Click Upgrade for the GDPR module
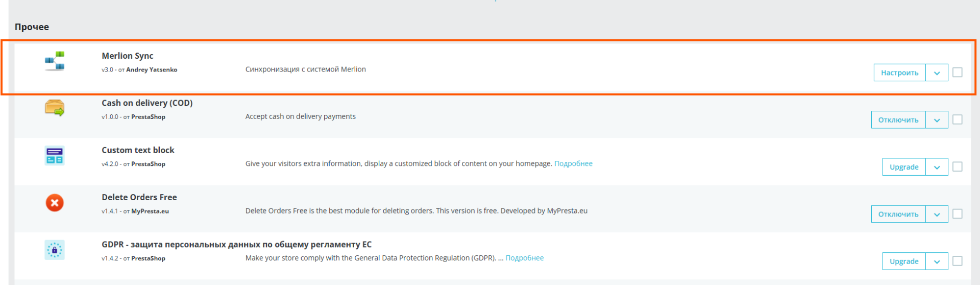This screenshot has width=980, height=285. 904,261
